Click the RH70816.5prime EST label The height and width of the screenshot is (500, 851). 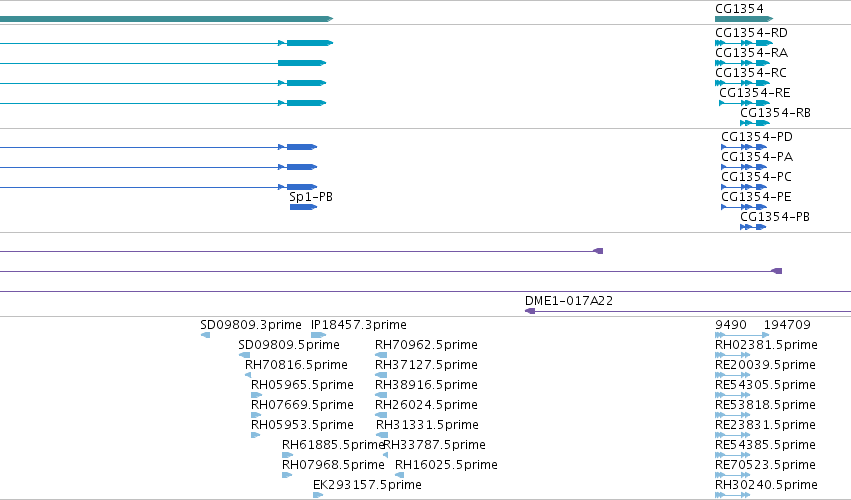tap(296, 365)
